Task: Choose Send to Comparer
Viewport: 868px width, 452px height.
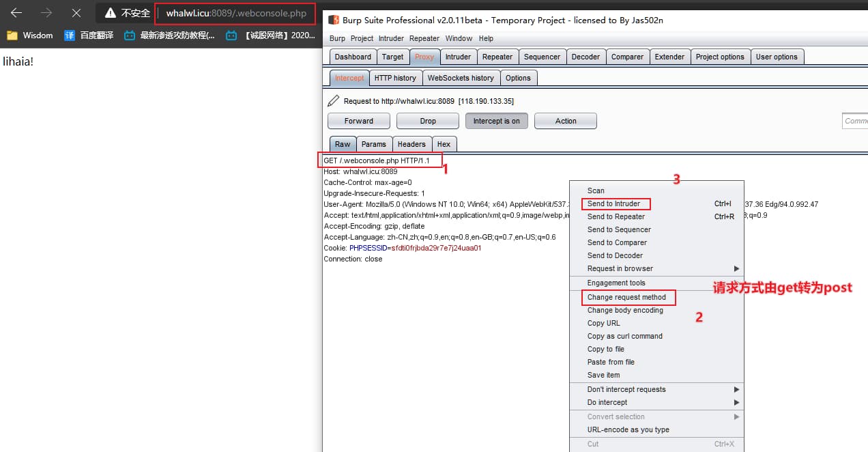Action: coord(656,242)
